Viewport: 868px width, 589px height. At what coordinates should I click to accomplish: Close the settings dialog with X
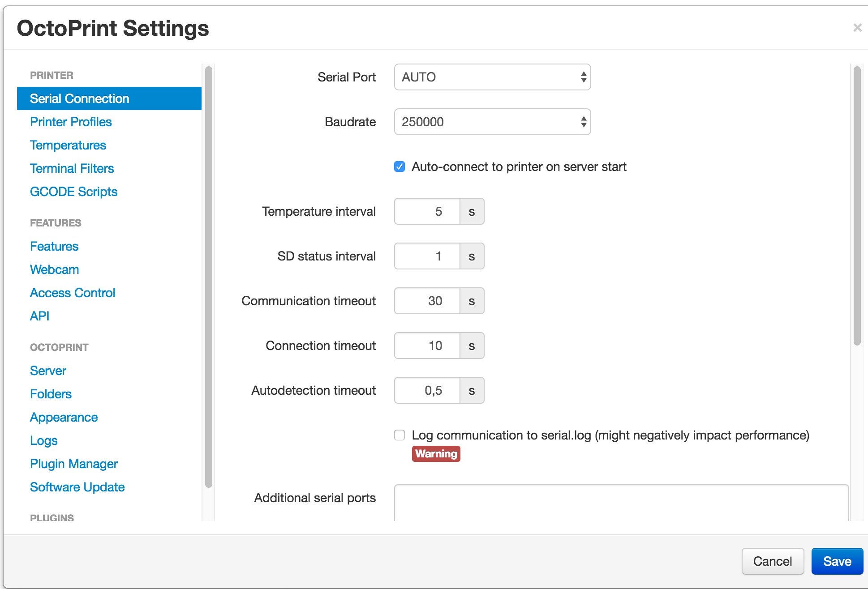pyautogui.click(x=857, y=28)
